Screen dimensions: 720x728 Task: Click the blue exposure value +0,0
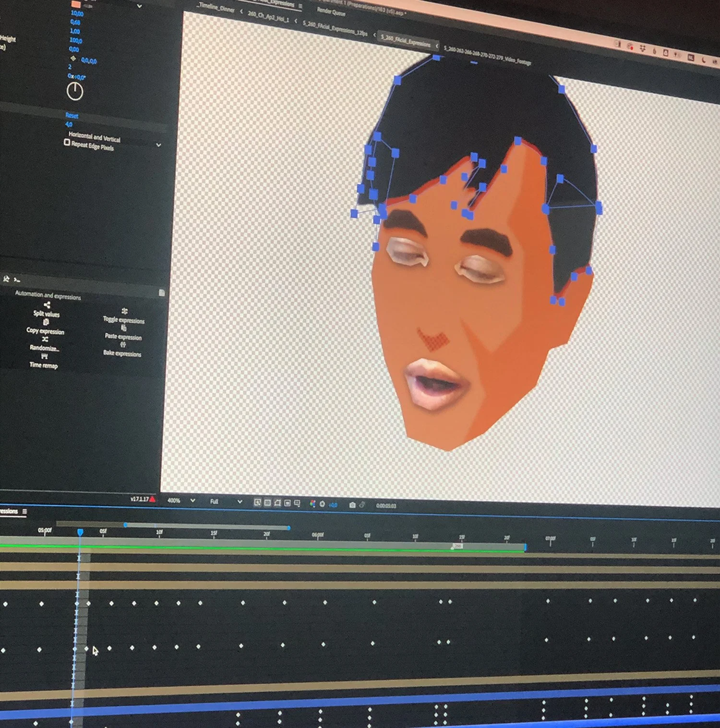[333, 505]
